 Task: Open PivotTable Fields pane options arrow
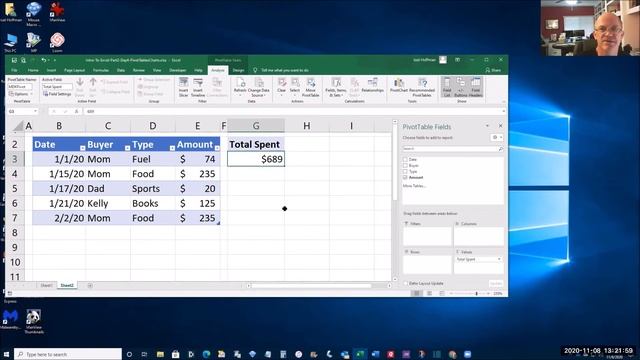click(487, 126)
